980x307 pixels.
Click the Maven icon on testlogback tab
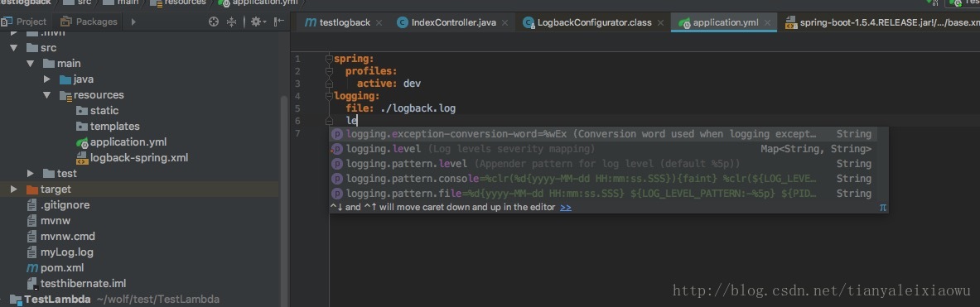(311, 22)
